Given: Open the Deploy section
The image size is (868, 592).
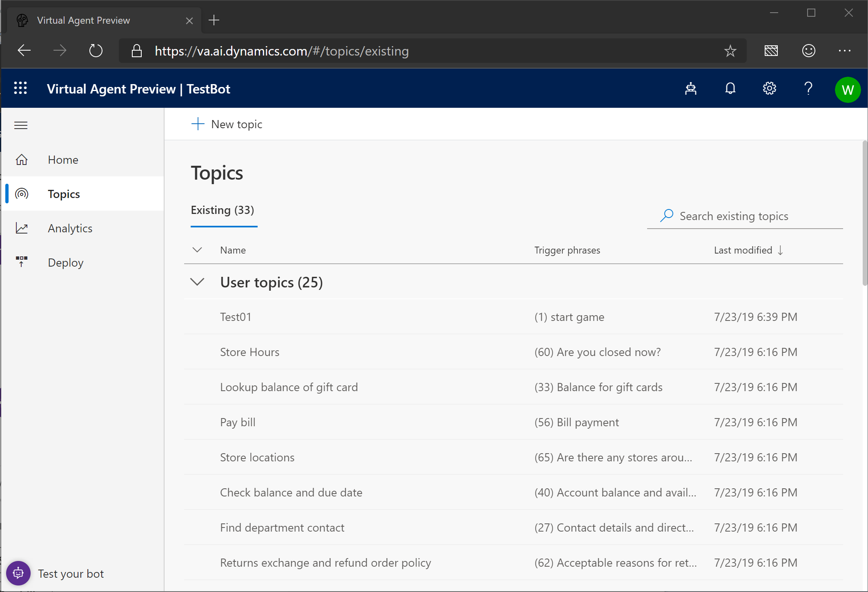Looking at the screenshot, I should pos(65,262).
